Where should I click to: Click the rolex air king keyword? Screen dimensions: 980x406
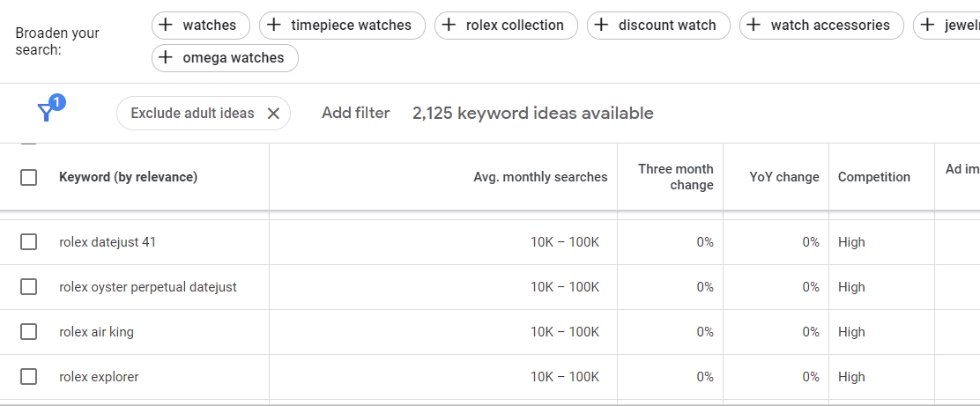tap(96, 332)
